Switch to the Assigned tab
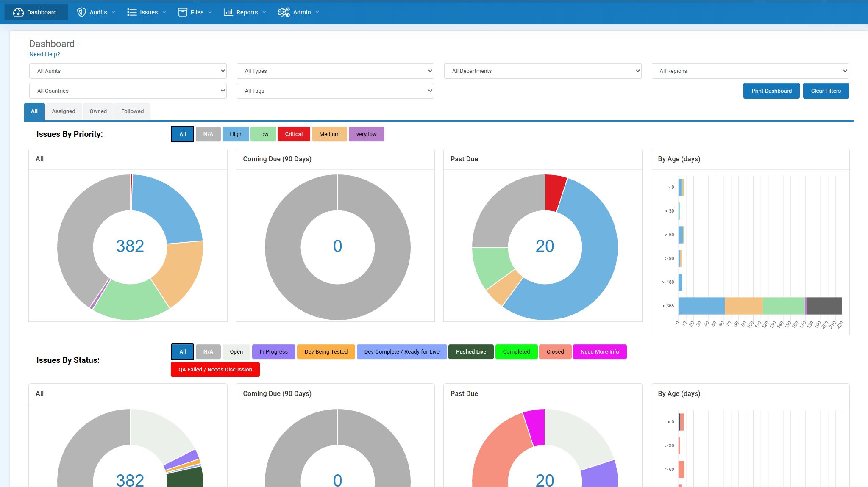Image resolution: width=868 pixels, height=487 pixels. (64, 111)
